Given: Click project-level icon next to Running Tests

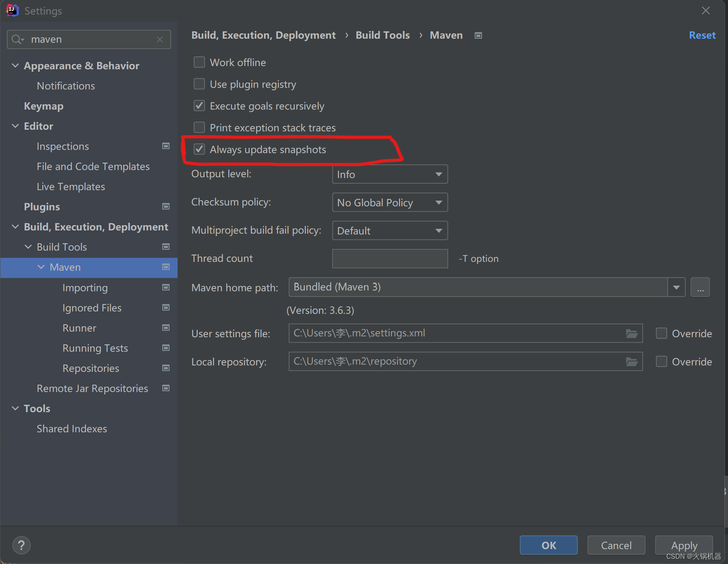Looking at the screenshot, I should pyautogui.click(x=165, y=348).
